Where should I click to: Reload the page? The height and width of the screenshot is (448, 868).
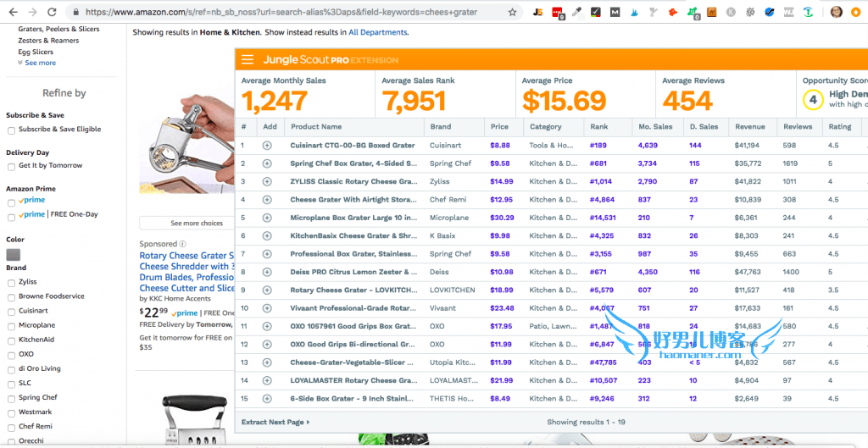[x=52, y=12]
